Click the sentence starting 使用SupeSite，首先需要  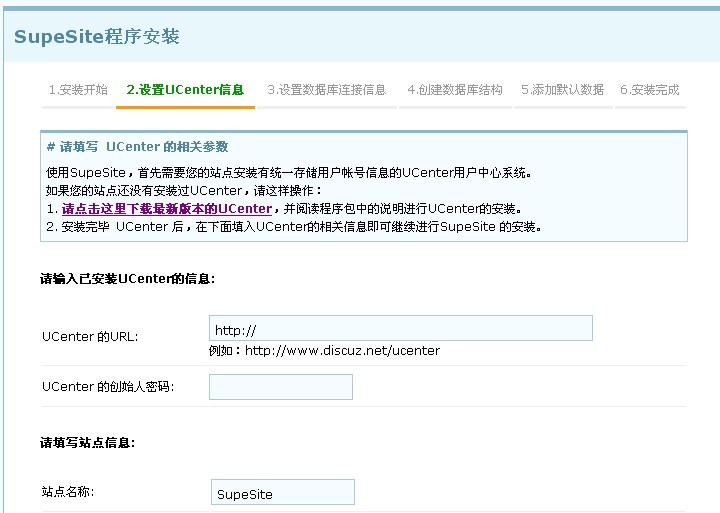(289, 173)
